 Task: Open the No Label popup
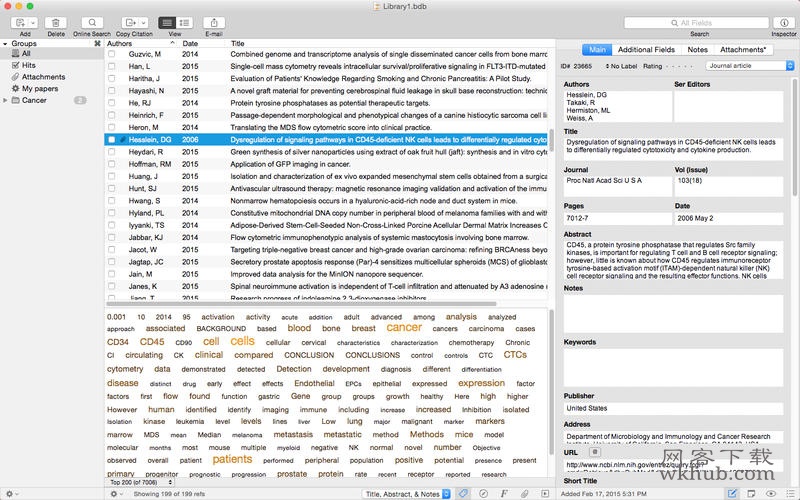(x=621, y=66)
